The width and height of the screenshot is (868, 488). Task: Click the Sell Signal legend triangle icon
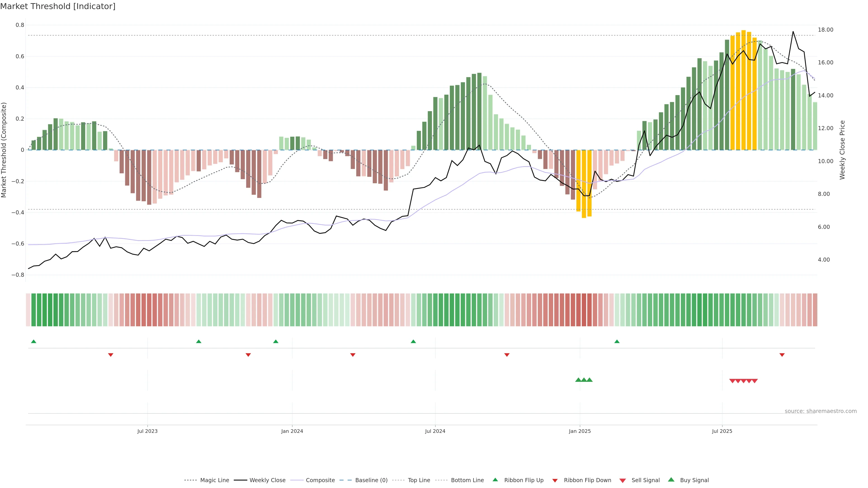(x=622, y=480)
